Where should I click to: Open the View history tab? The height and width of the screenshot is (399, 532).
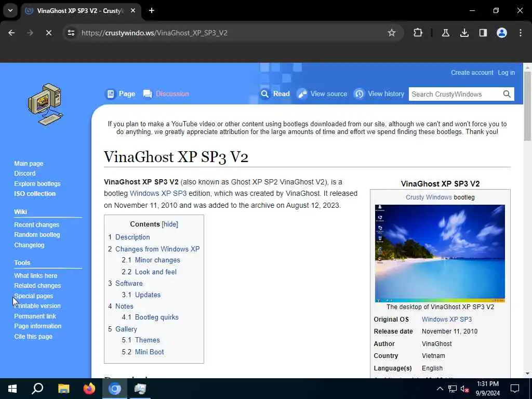pos(379,94)
